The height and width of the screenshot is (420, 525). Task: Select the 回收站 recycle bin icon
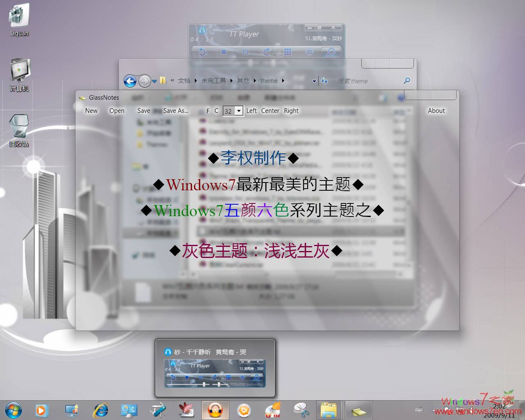pos(19,131)
